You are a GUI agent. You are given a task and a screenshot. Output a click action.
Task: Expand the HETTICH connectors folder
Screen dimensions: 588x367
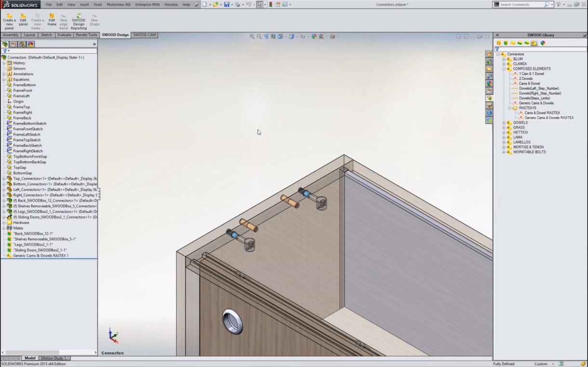[x=504, y=133]
